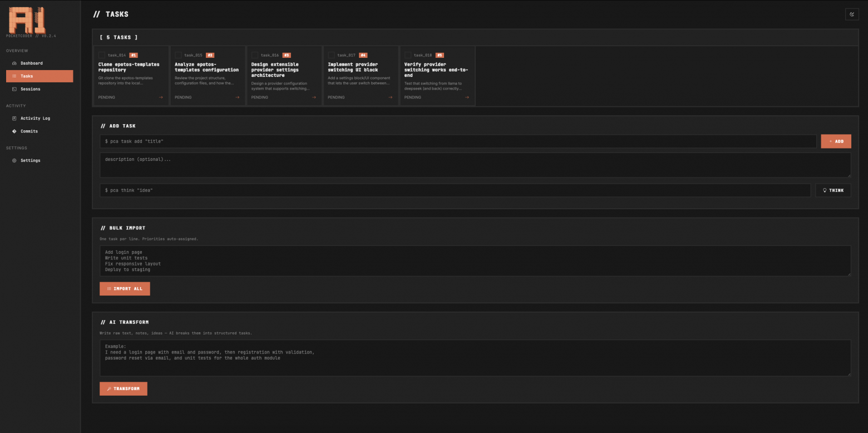Open the Activity Log page
Viewport: 868px width, 433px height.
click(40, 119)
